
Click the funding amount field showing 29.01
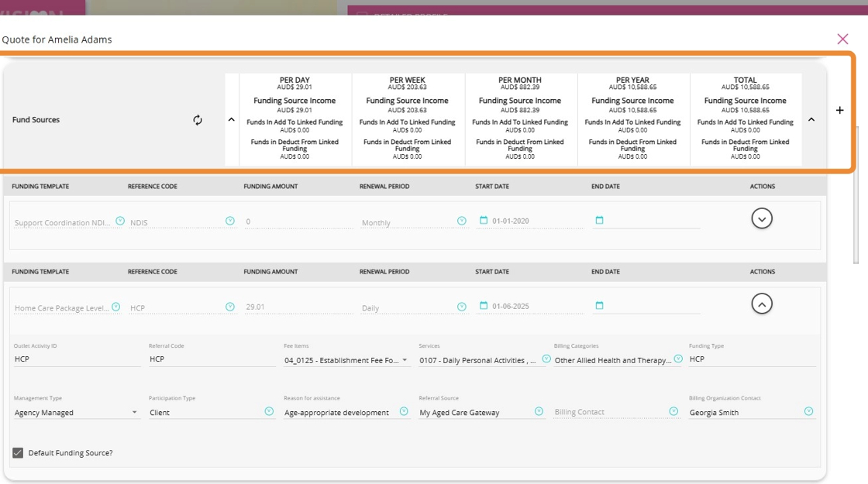[298, 307]
